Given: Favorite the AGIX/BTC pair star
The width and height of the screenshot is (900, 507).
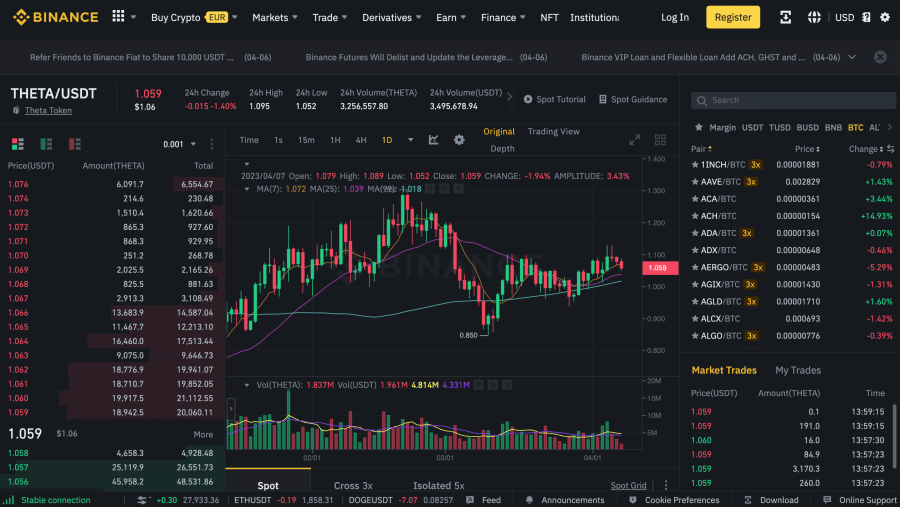Looking at the screenshot, I should (x=695, y=284).
